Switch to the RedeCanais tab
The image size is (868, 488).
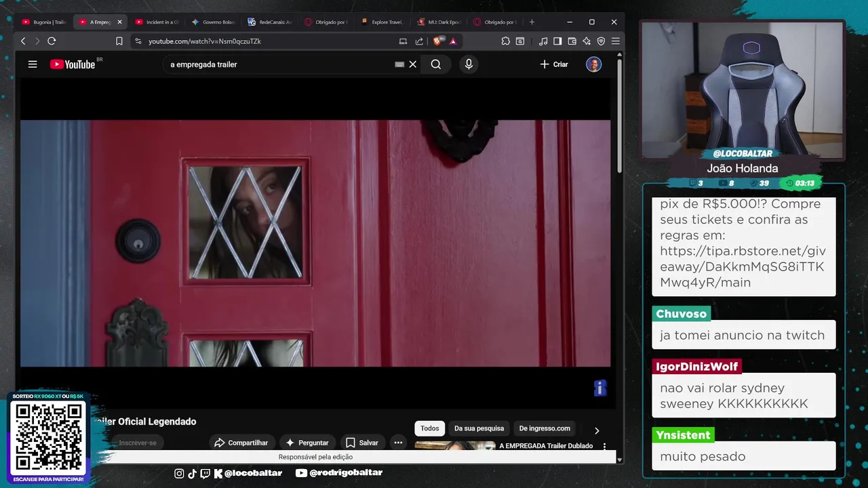(269, 22)
